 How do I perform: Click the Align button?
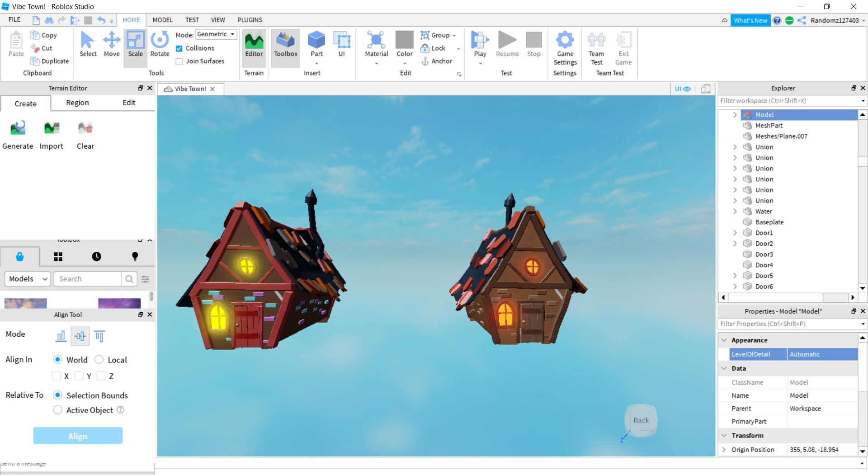click(78, 436)
